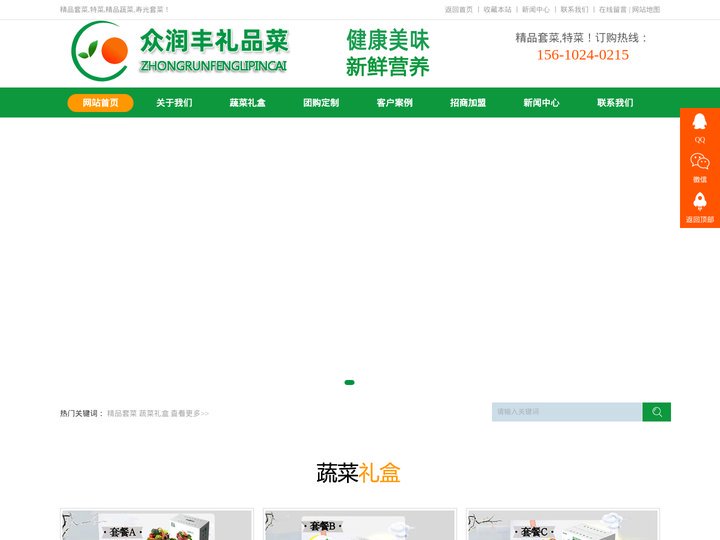Open the 套餐C product thumbnail
Screen dimensions: 720x540
(x=562, y=525)
